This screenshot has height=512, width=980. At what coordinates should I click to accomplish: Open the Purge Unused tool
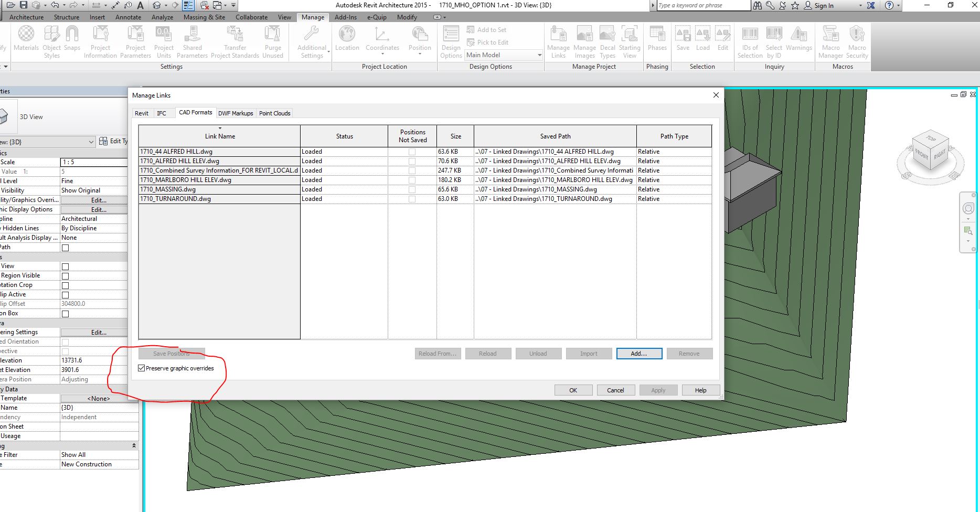(273, 41)
